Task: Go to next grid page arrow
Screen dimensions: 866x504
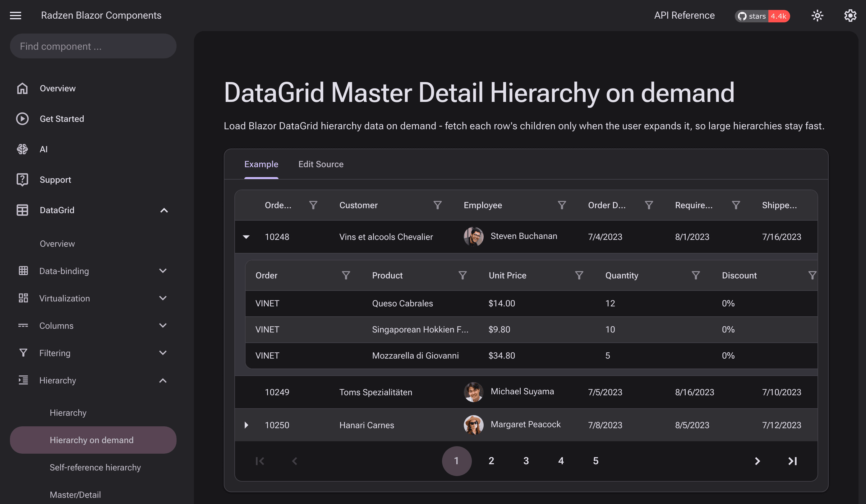Action: 757,461
